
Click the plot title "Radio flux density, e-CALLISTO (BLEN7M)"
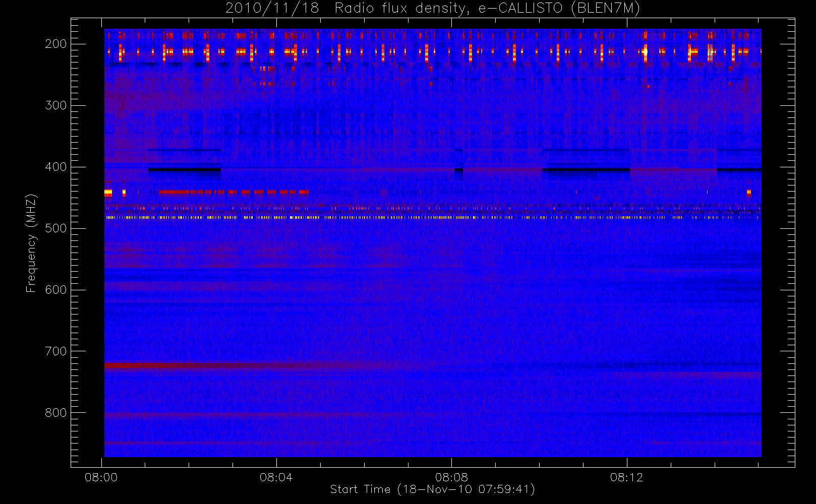pyautogui.click(x=487, y=9)
